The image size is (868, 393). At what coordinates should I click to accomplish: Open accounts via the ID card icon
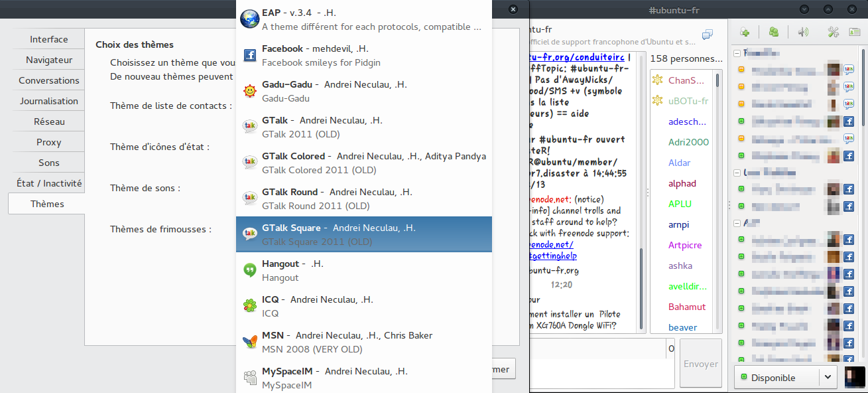(x=855, y=32)
